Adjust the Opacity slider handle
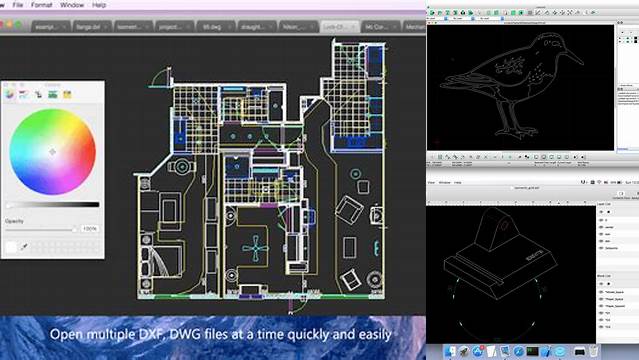639x360 pixels. [74, 230]
